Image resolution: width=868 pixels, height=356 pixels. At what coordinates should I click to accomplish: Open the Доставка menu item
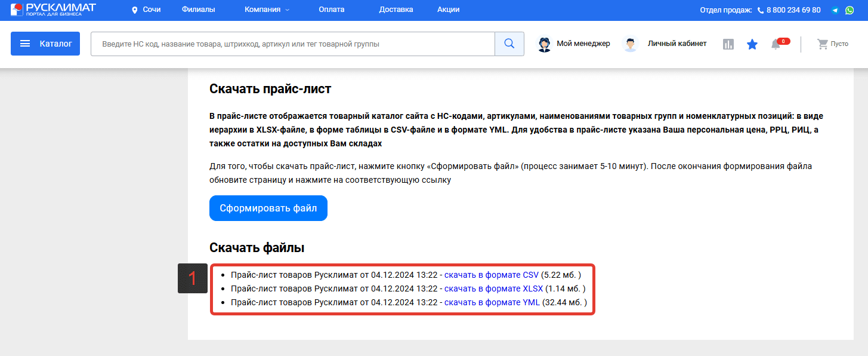[x=396, y=10]
